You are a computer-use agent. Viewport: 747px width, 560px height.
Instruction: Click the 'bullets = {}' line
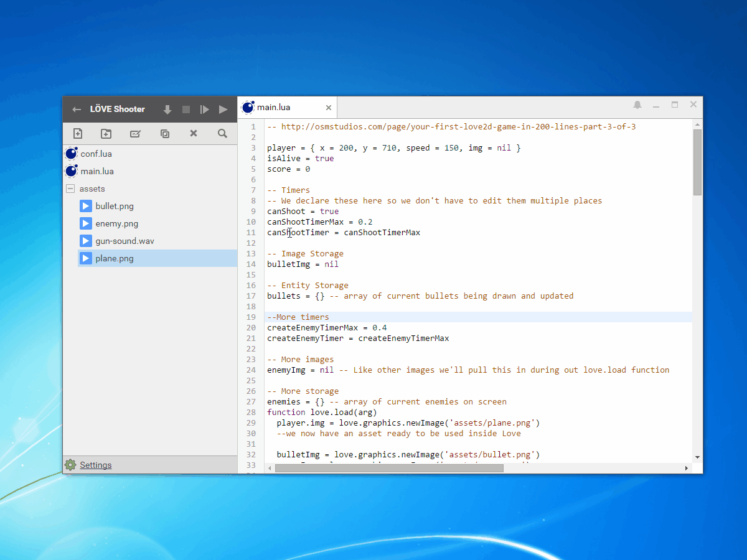pos(420,296)
